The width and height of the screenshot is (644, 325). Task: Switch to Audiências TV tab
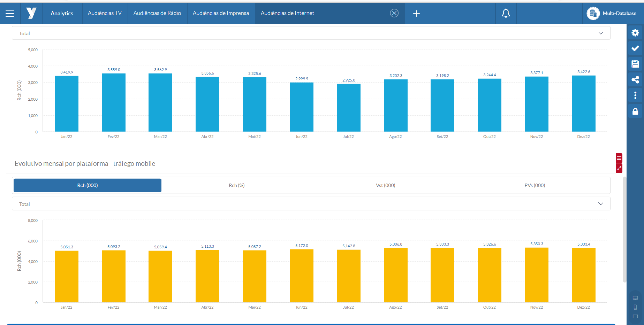pos(105,13)
